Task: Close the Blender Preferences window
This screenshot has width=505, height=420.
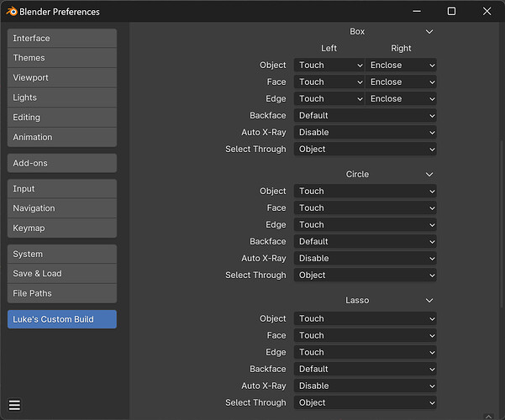Action: coord(487,11)
